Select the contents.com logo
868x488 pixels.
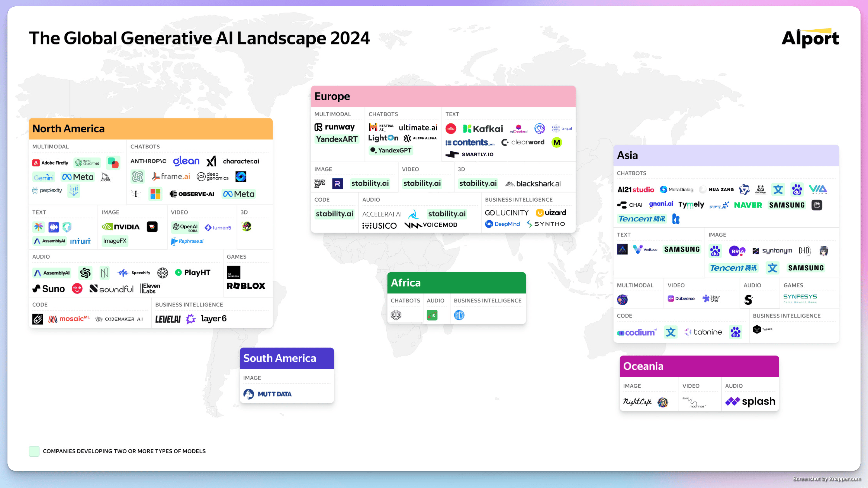point(470,143)
